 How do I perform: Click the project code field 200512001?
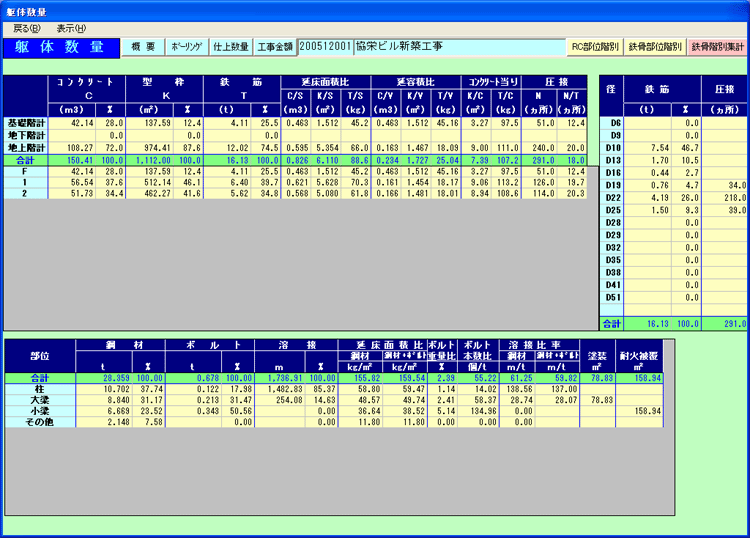point(325,47)
